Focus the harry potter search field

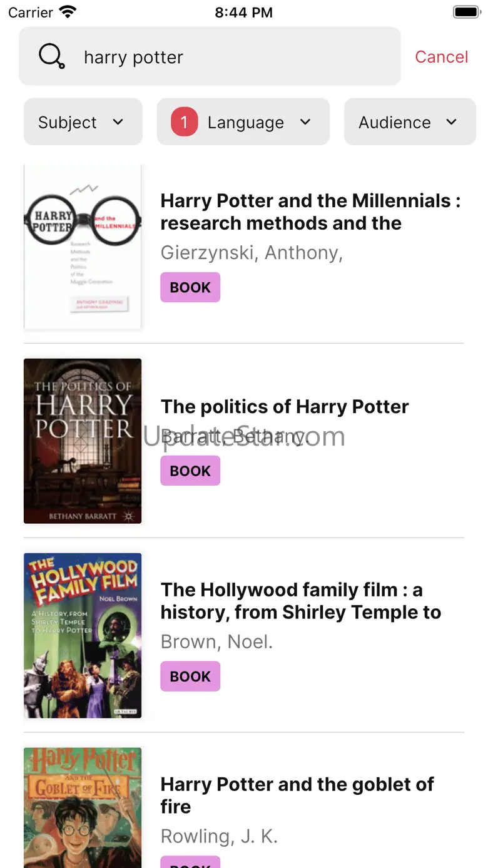tap(210, 56)
